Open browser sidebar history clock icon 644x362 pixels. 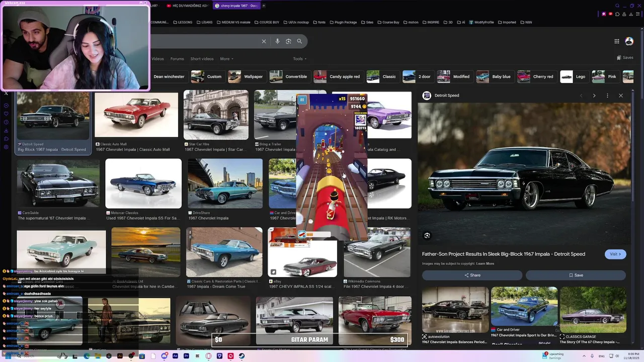click(x=6, y=122)
